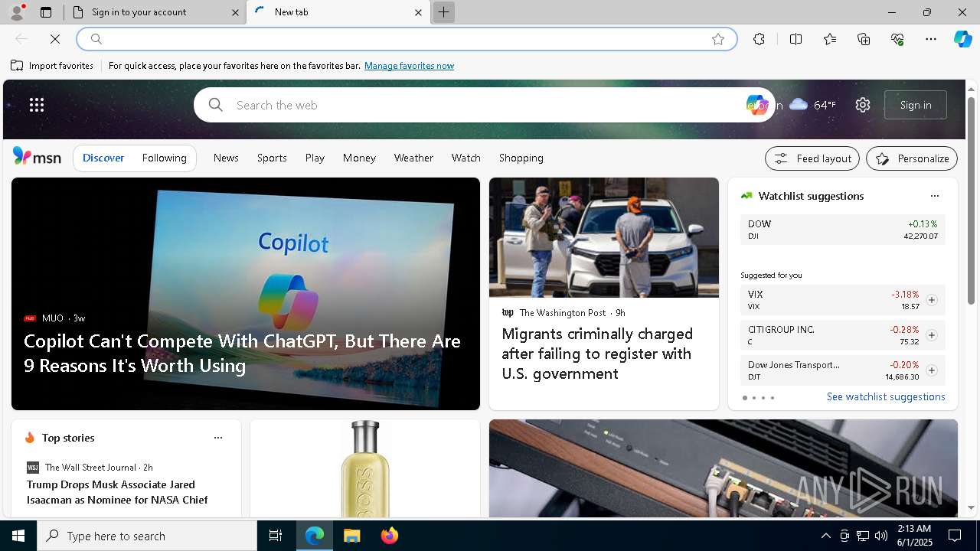Open the Money menu item
The image size is (980, 551).
click(x=359, y=158)
